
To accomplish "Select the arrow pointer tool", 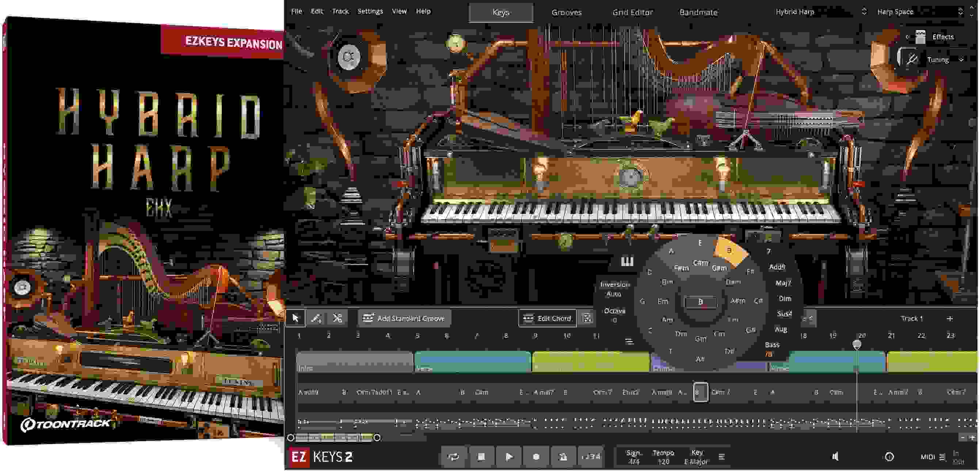I will click(x=295, y=318).
